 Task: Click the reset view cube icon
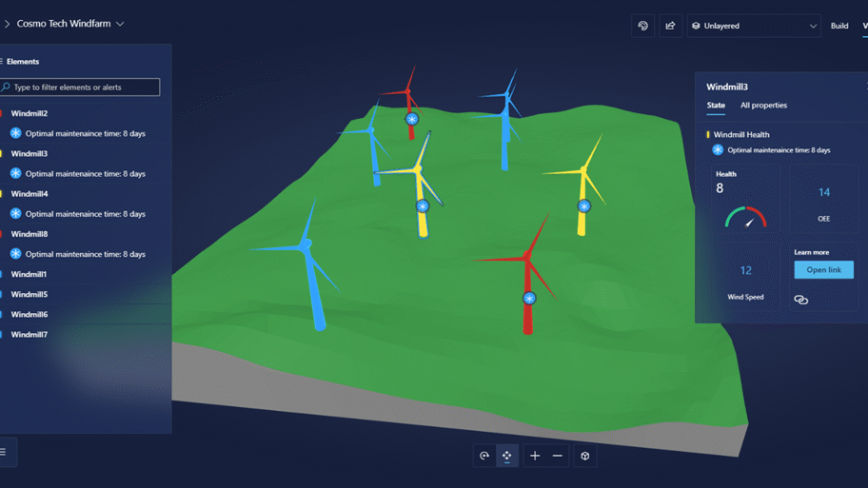[585, 456]
